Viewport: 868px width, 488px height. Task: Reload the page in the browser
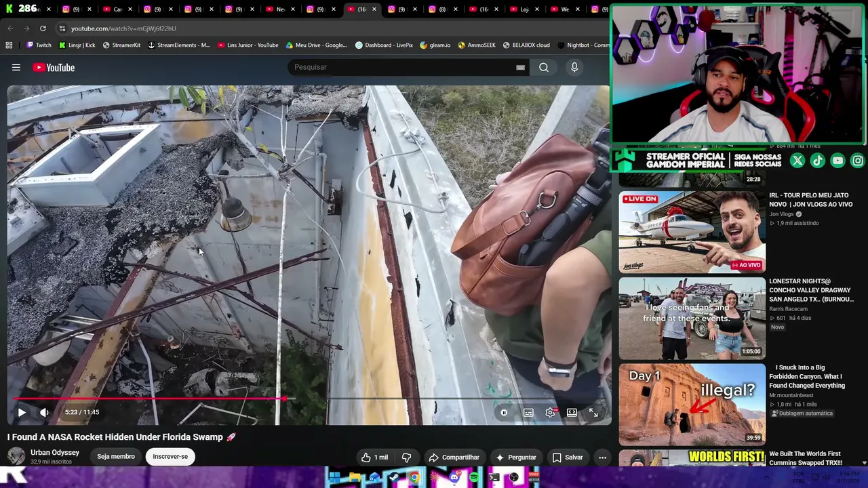pos(43,28)
